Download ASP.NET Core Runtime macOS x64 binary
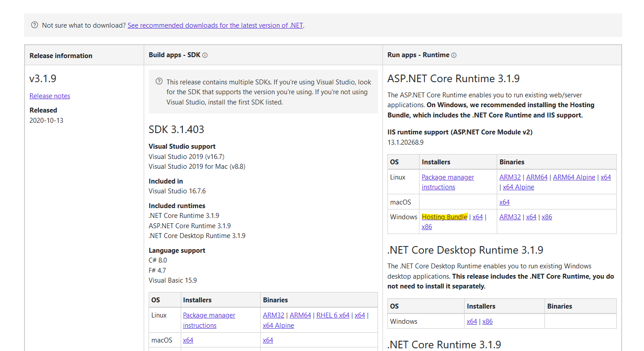 tap(504, 202)
